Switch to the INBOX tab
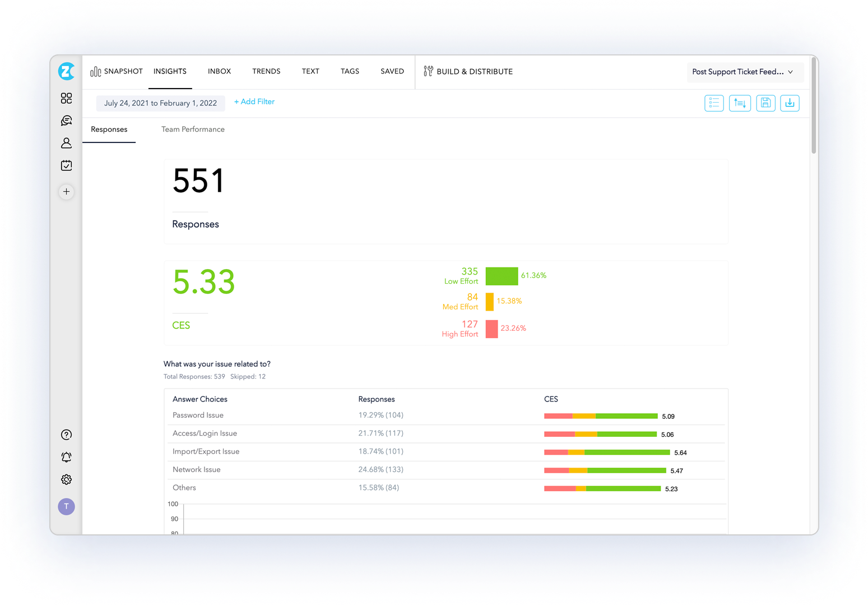This screenshot has height=605, width=868. (219, 71)
